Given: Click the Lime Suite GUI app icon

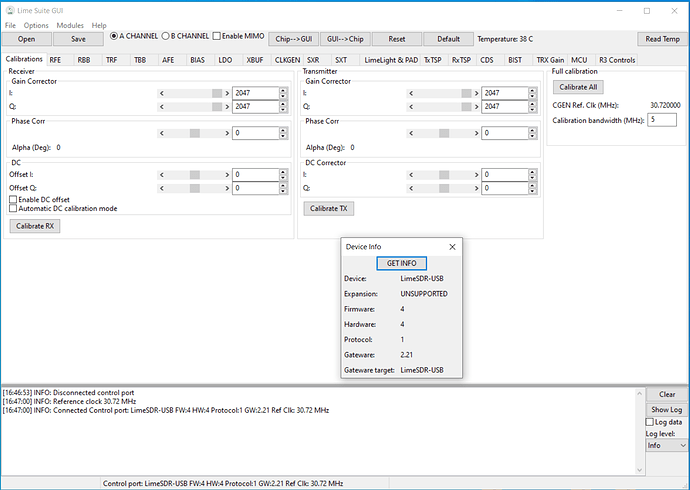Looking at the screenshot, I should pos(10,10).
